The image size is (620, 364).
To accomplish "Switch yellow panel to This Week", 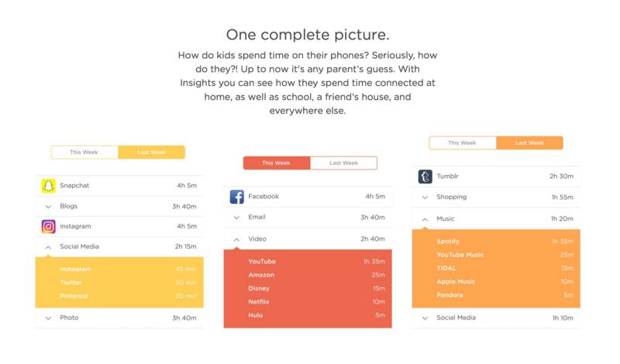I will (84, 153).
